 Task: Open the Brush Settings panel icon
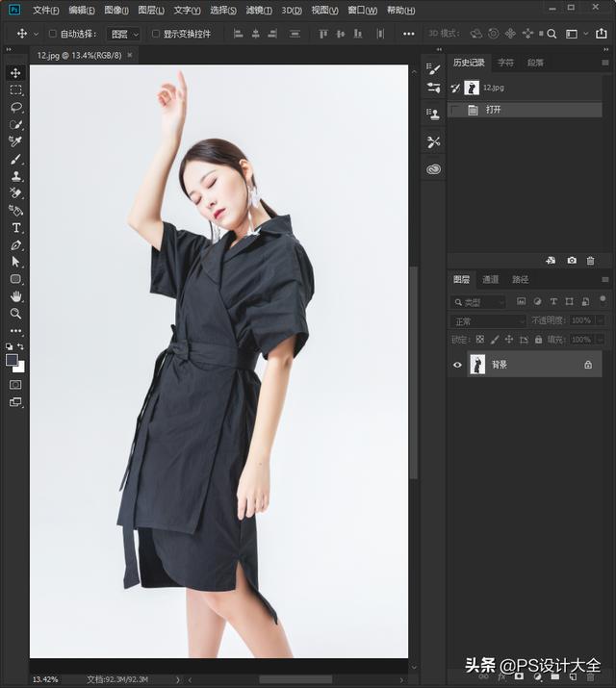433,69
